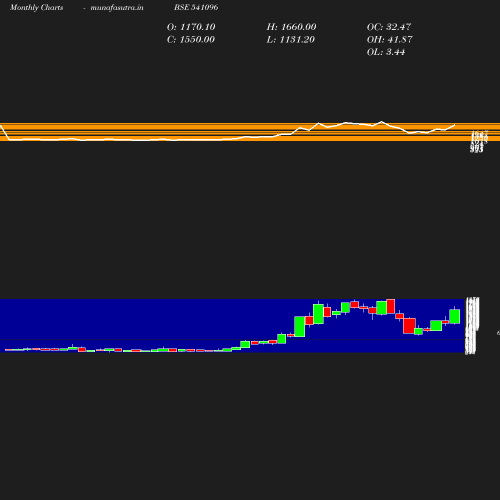Click the 'OH: 41.87' reading
Viewport: 500px width, 500px height.
(x=389, y=39)
